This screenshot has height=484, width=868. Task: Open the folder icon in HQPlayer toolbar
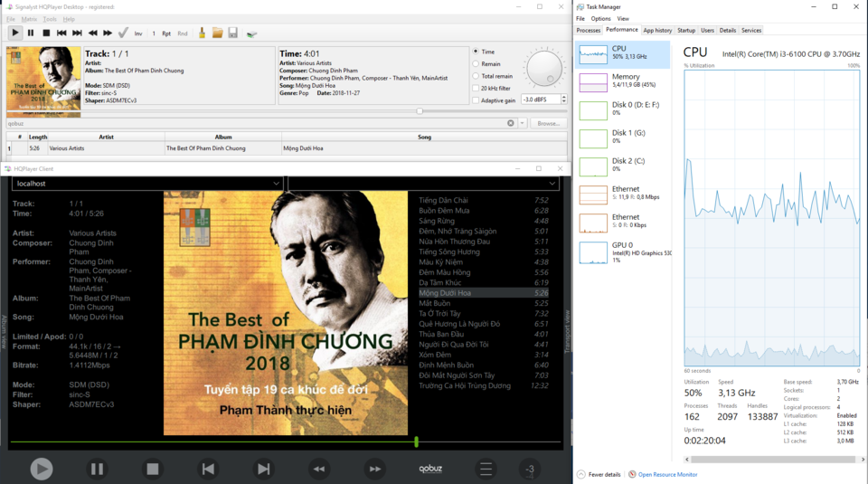point(218,33)
